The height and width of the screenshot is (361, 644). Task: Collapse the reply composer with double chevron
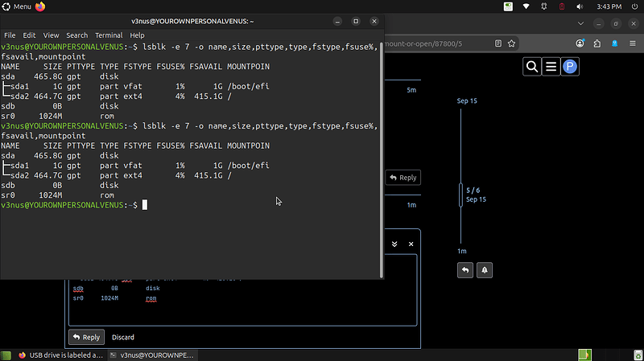tap(394, 244)
